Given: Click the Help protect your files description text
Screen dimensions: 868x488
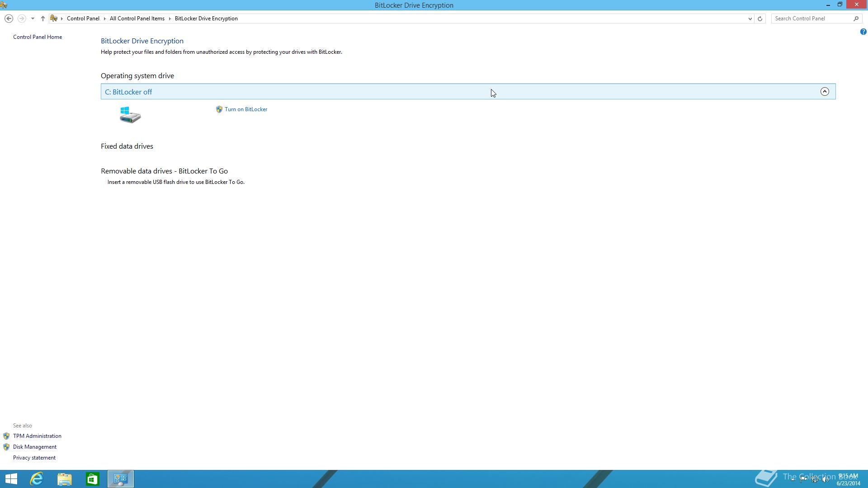Looking at the screenshot, I should click(x=222, y=52).
